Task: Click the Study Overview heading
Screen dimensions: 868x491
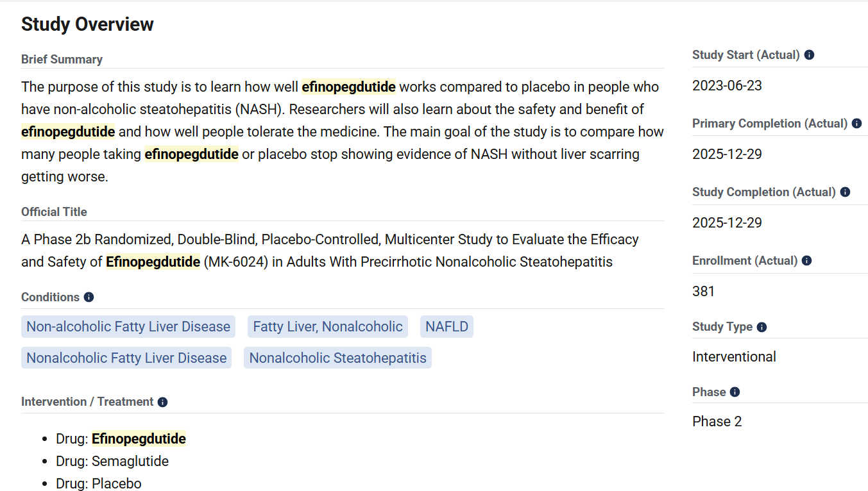Action: (x=87, y=24)
